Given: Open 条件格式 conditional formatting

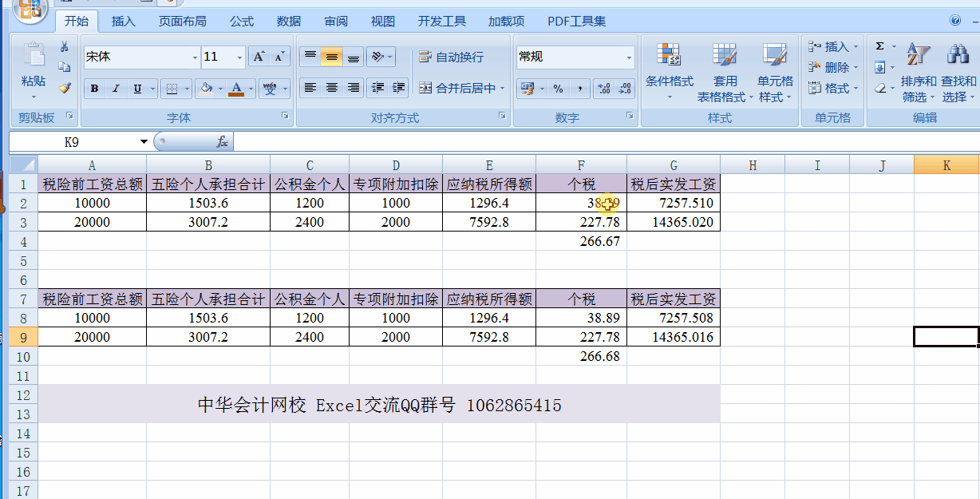Looking at the screenshot, I should coord(669,73).
